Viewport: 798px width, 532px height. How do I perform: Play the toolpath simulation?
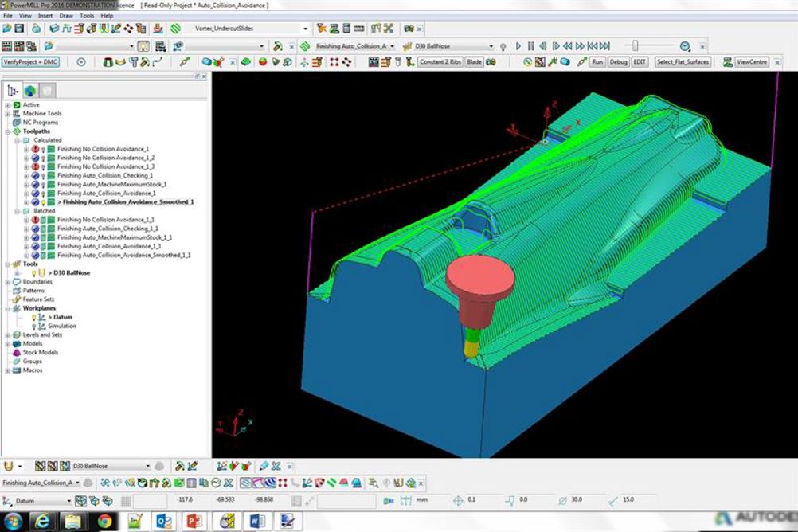click(x=518, y=46)
